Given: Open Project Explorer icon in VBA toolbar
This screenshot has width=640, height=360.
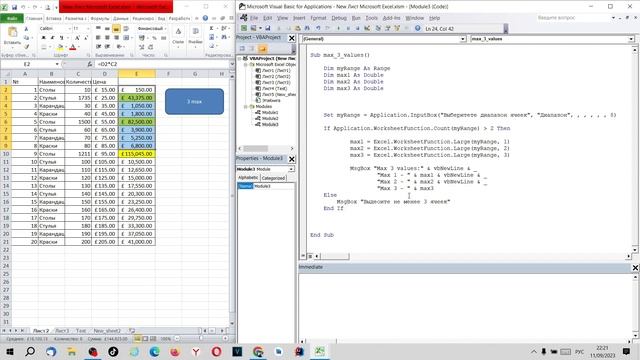Looking at the screenshot, I should click(x=378, y=28).
